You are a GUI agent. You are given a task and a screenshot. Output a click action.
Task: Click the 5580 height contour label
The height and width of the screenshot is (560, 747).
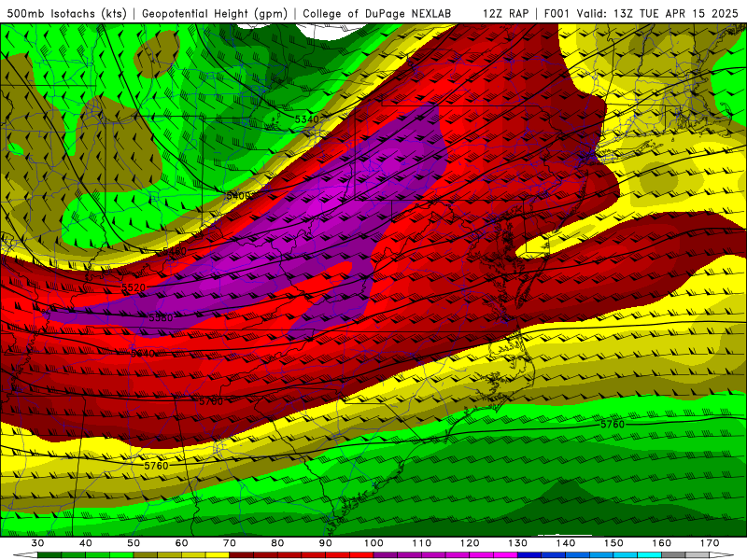(161, 317)
